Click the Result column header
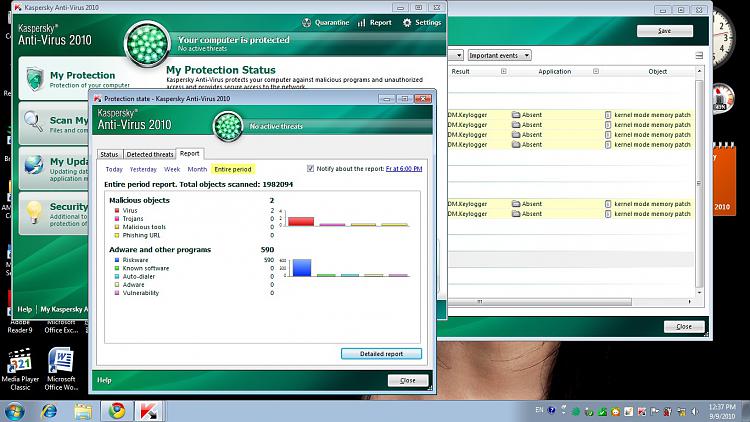The width and height of the screenshot is (750, 422). pos(461,71)
